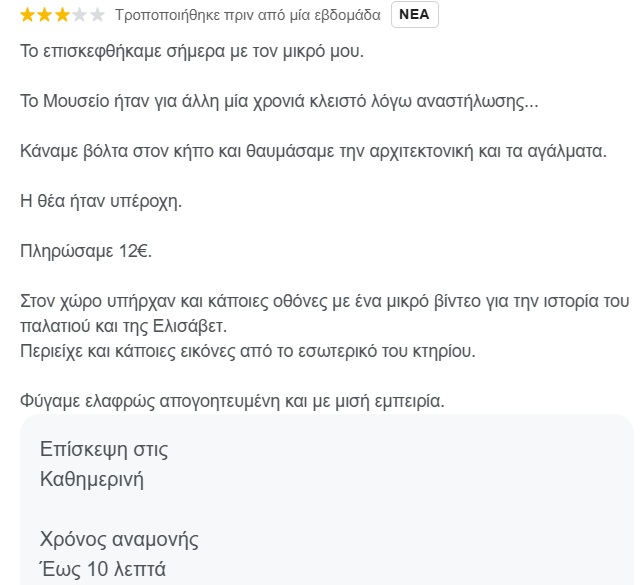Image resolution: width=644 pixels, height=585 pixels.
Task: Click the 'Επίσκεψη στις' label
Action: (104, 449)
